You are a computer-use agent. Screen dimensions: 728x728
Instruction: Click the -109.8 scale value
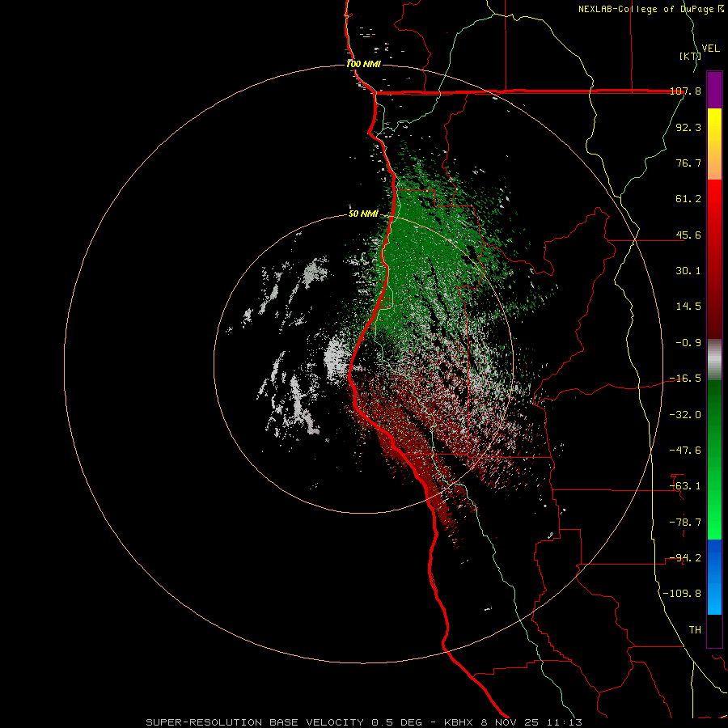pos(682,594)
